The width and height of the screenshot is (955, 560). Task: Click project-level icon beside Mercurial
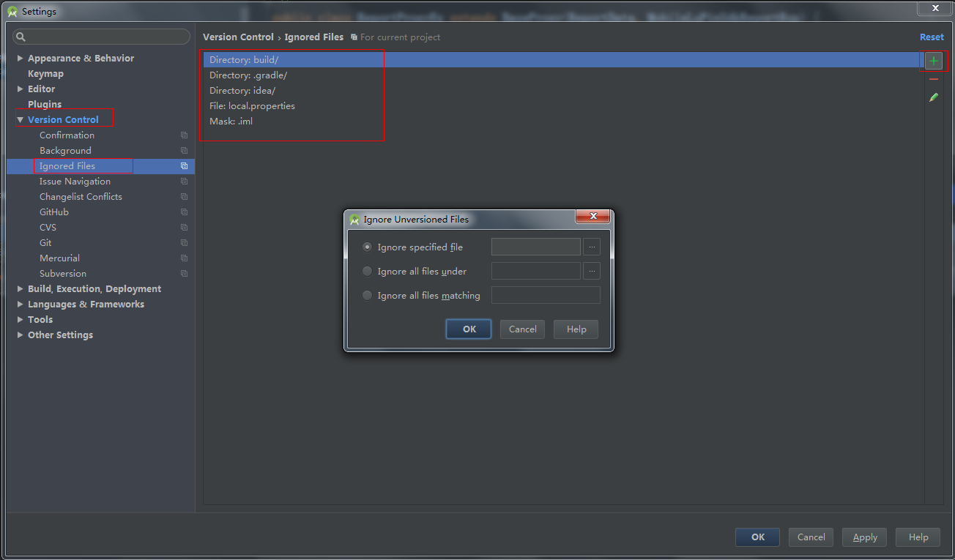184,258
